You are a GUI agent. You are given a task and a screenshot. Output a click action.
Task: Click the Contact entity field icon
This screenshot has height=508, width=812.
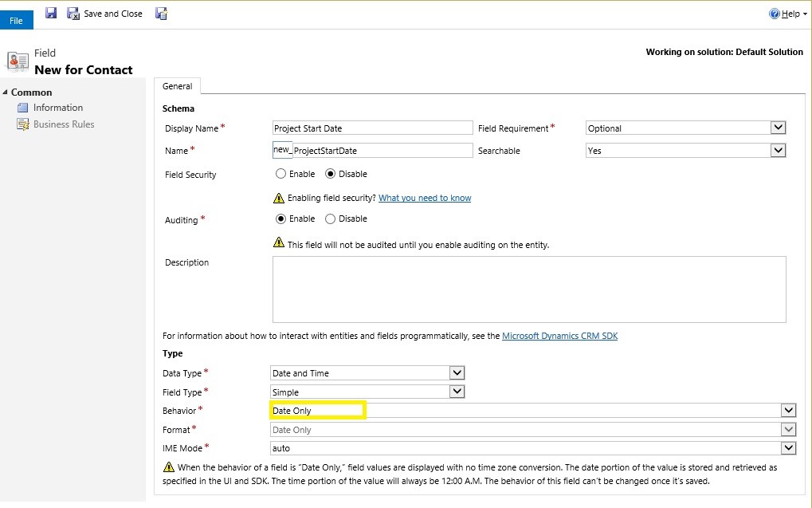click(18, 61)
